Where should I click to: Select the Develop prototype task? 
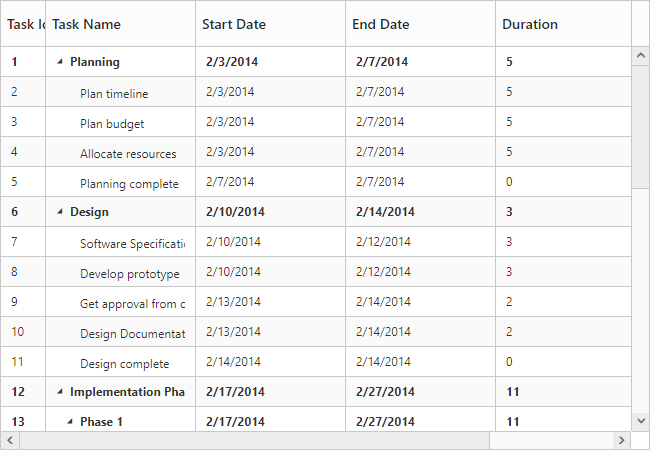click(130, 274)
